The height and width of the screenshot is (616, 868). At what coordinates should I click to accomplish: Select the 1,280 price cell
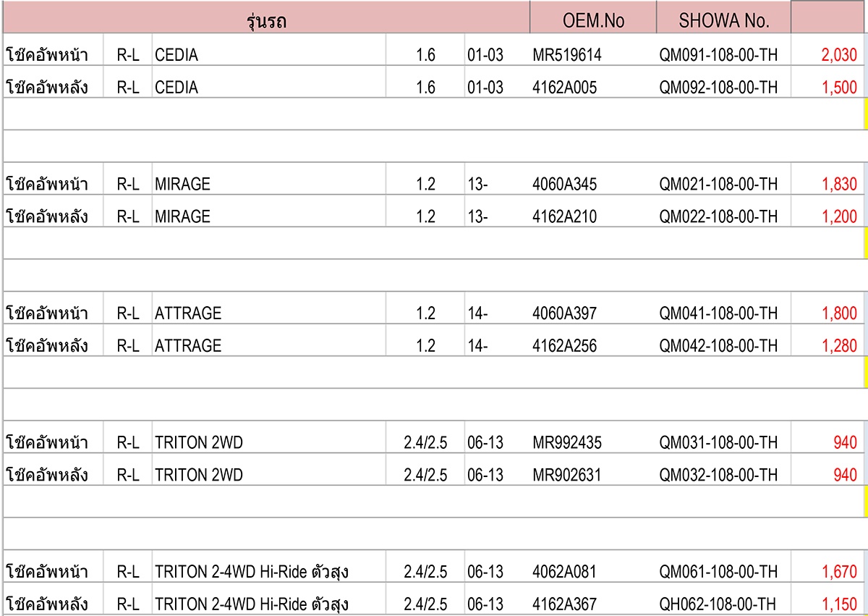tap(828, 346)
